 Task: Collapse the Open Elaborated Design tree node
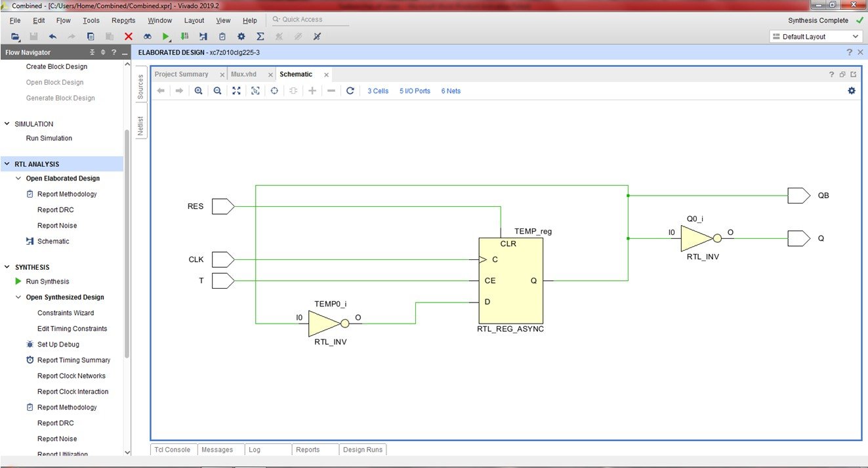pyautogui.click(x=18, y=179)
